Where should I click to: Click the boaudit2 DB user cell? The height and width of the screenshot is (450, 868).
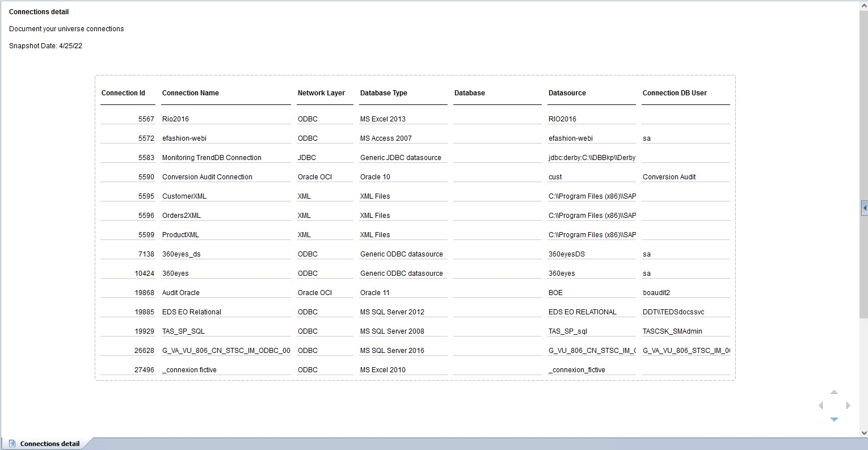coord(656,293)
